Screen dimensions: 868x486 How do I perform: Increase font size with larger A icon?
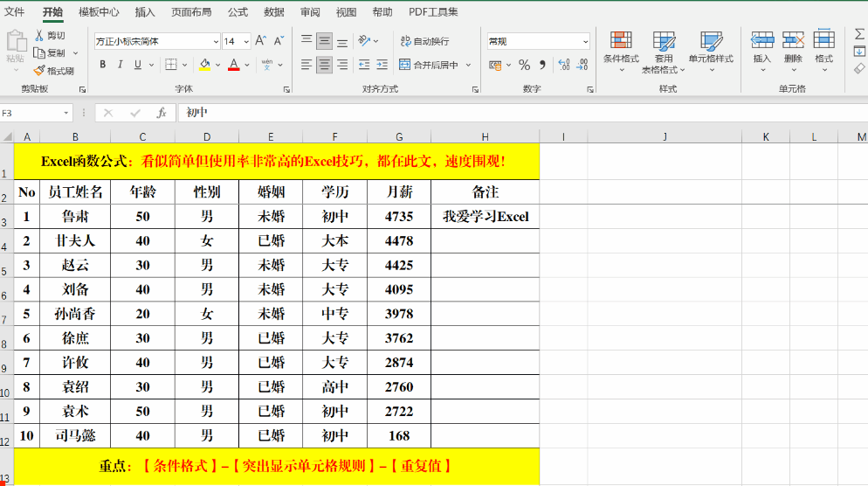261,41
